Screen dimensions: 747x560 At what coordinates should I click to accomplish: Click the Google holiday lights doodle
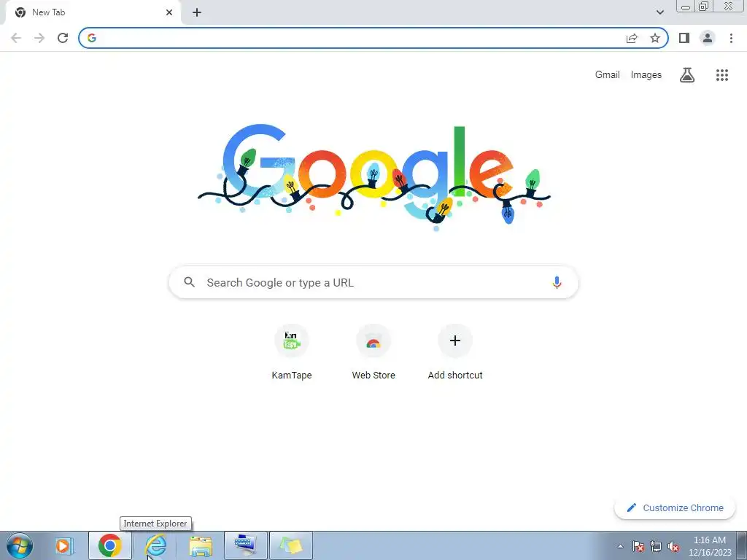(x=374, y=177)
